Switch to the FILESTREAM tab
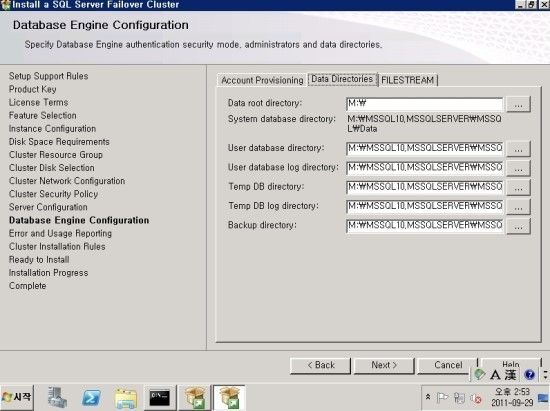Screen dimensions: 550x411 pyautogui.click(x=408, y=80)
